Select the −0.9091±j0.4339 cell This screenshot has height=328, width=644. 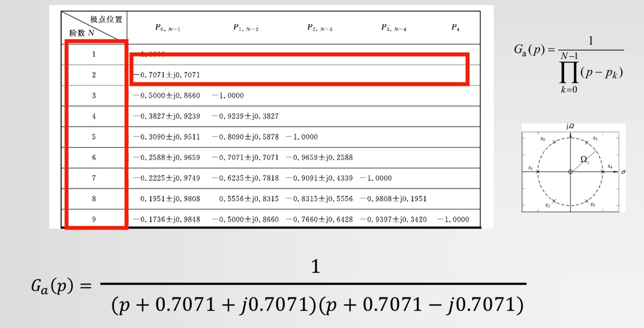(x=319, y=178)
